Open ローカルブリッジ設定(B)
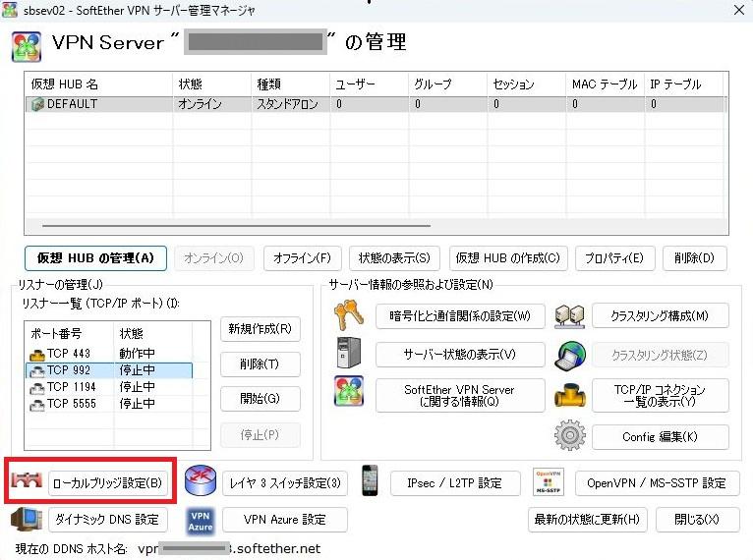Screen dimensions: 753x560 tap(108, 482)
